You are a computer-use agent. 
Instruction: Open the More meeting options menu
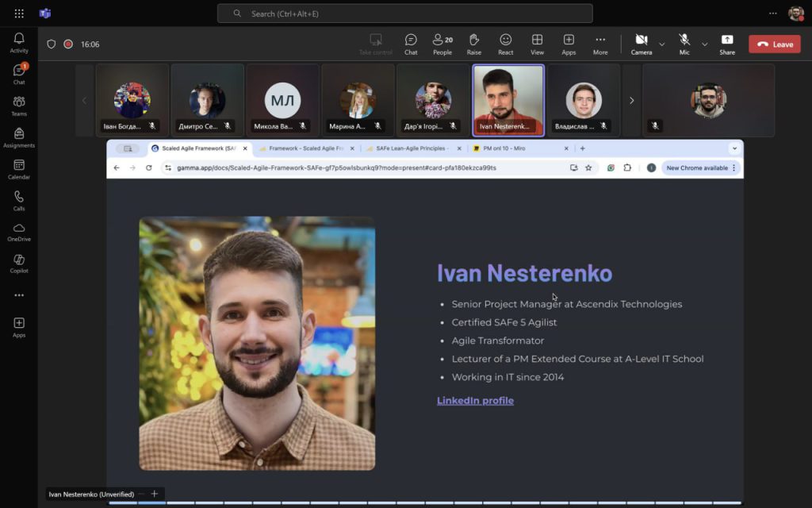click(x=600, y=44)
